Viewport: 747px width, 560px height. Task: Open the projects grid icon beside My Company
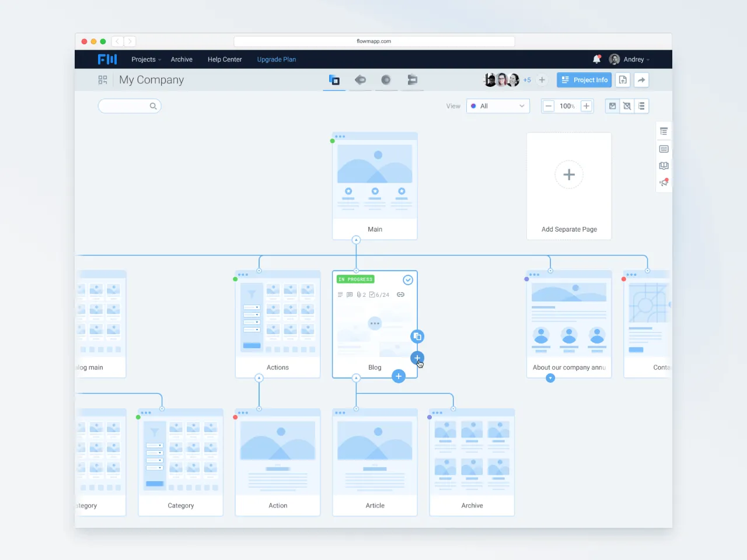[x=103, y=80]
